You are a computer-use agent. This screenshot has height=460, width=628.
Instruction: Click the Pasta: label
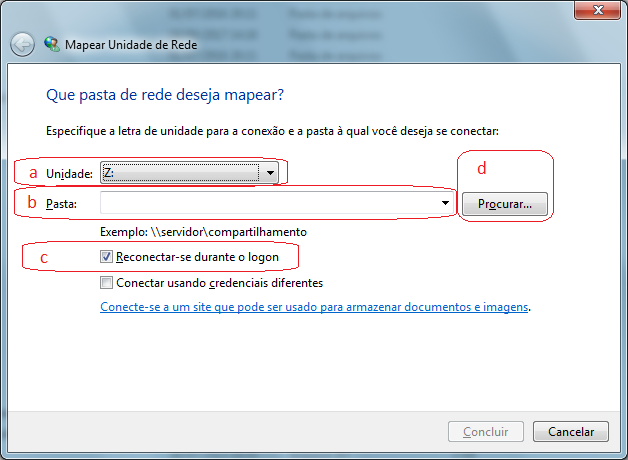coord(60,204)
